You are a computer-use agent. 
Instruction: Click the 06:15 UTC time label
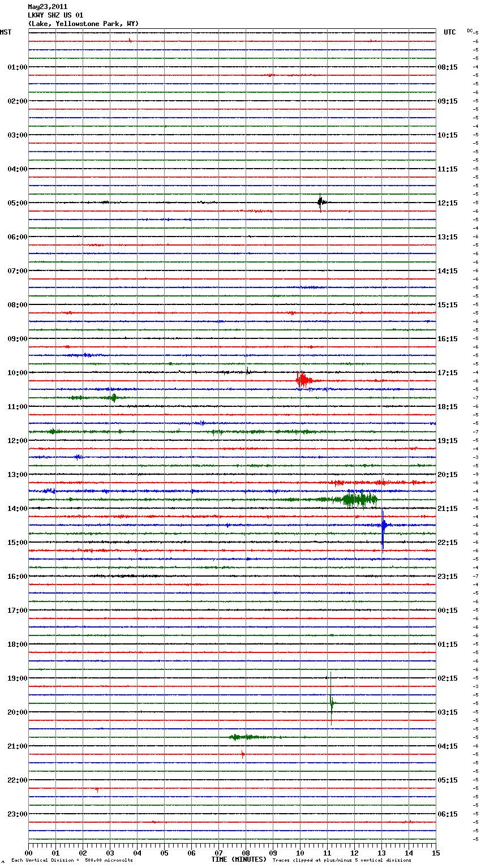click(448, 814)
